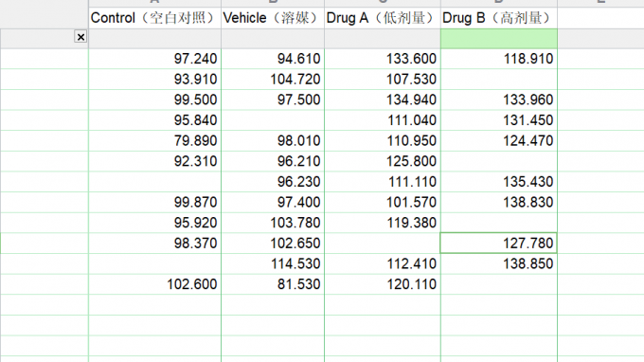The height and width of the screenshot is (362, 644).
Task: Select cell with value 107.530
Action: coord(383,80)
